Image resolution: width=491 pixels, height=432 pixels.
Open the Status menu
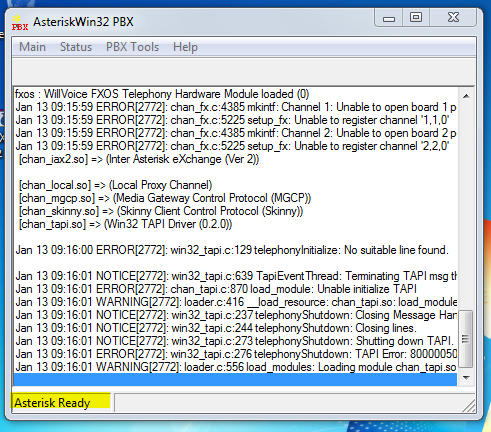[76, 47]
